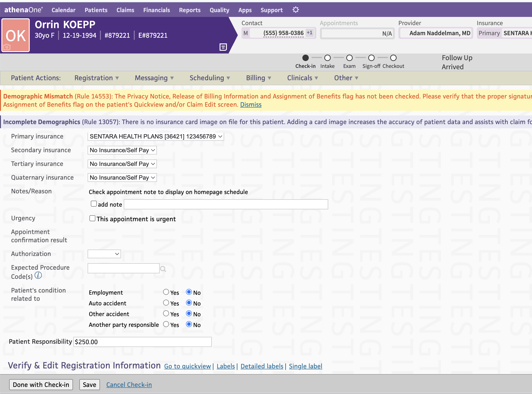The image size is (532, 394).
Task: Click the camera icon on the patient photo
Action: click(x=7, y=47)
